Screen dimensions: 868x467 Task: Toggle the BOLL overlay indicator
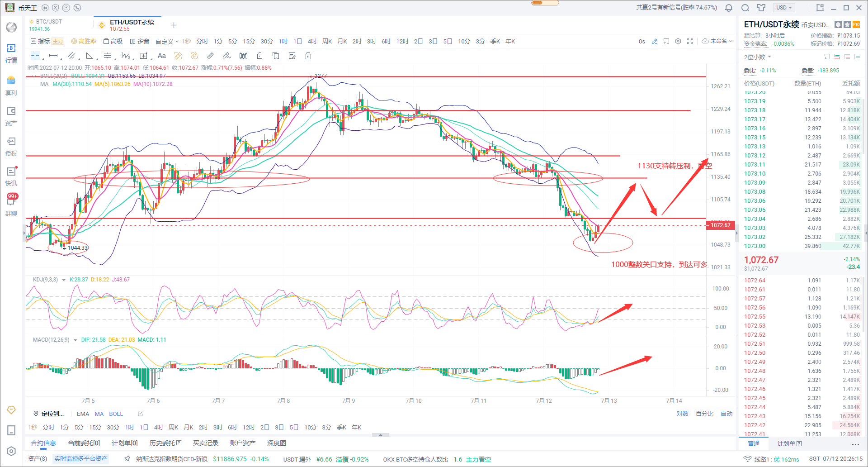point(116,414)
